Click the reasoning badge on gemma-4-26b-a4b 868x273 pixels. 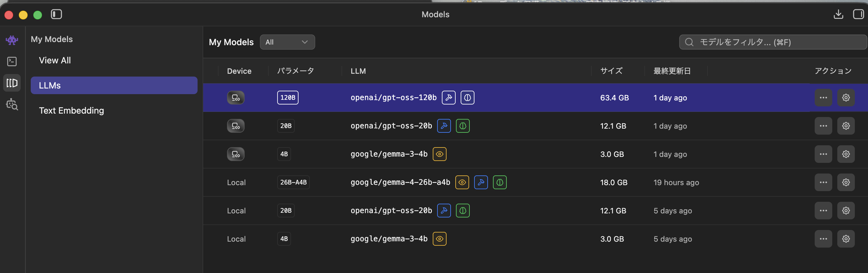point(500,182)
